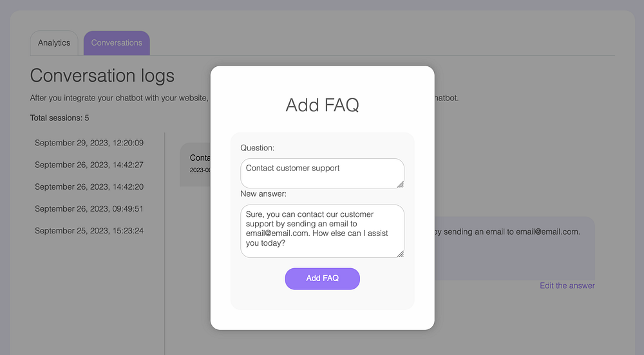Click the Add FAQ dialog heading
The image size is (644, 355).
tap(322, 105)
